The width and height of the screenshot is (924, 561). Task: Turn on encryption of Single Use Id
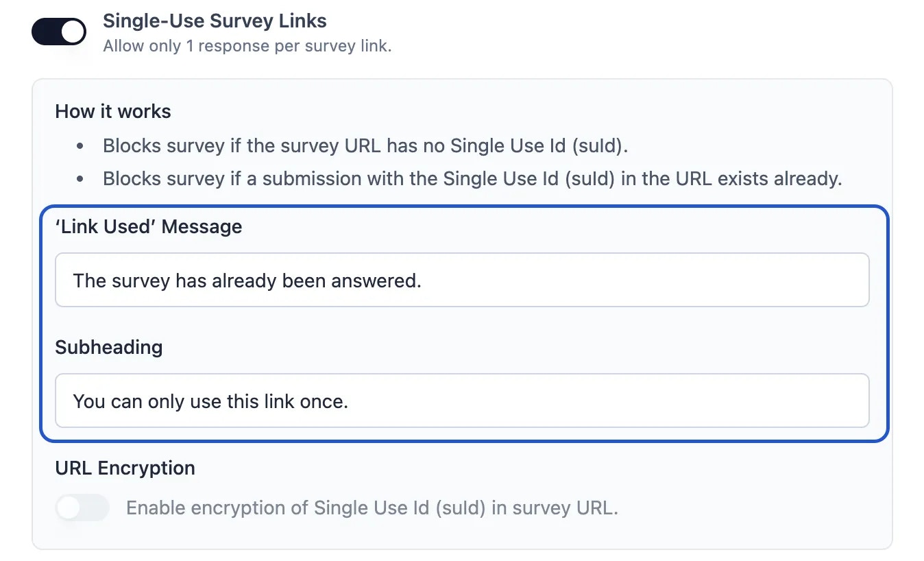click(x=82, y=508)
